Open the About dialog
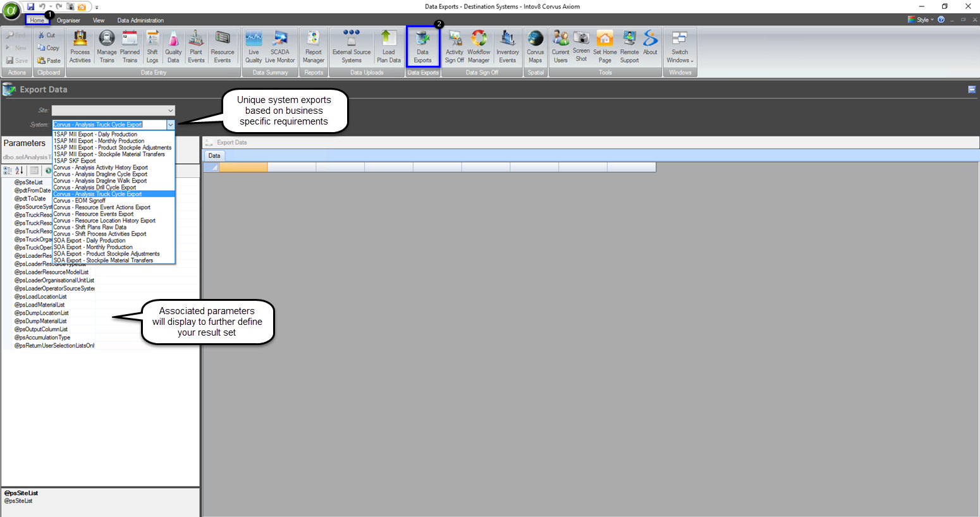The height and width of the screenshot is (517, 980). (x=650, y=44)
